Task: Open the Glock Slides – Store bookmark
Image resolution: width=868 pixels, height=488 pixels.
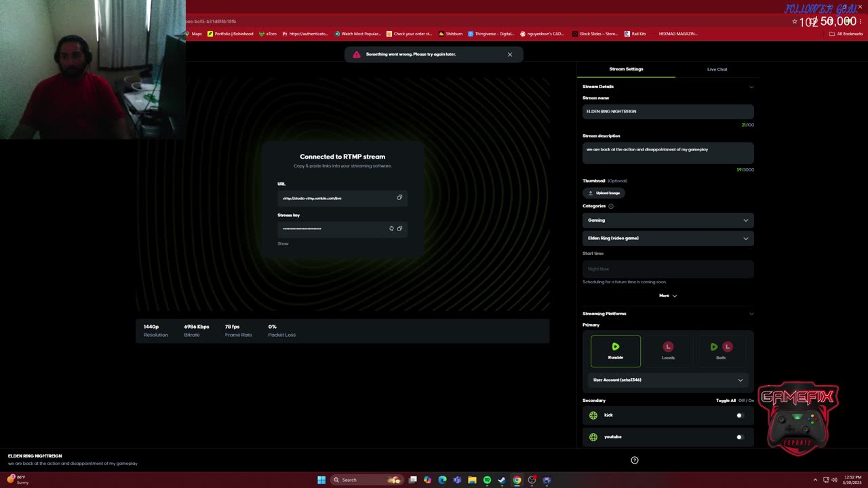Action: (595, 34)
